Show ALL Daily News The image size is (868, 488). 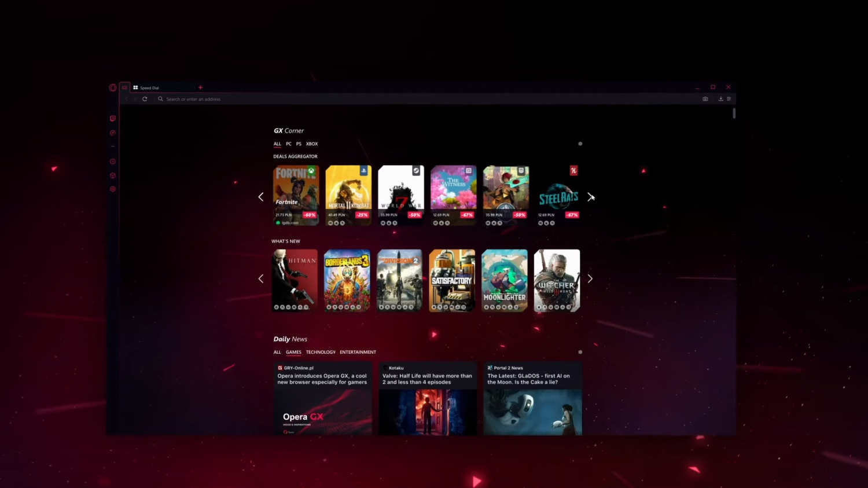(277, 352)
